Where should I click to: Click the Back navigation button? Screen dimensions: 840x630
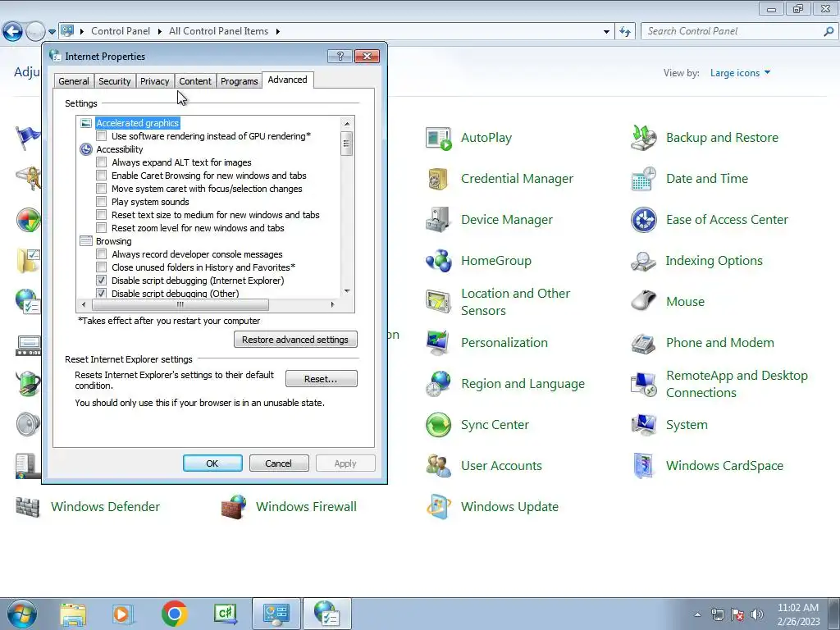tap(13, 32)
